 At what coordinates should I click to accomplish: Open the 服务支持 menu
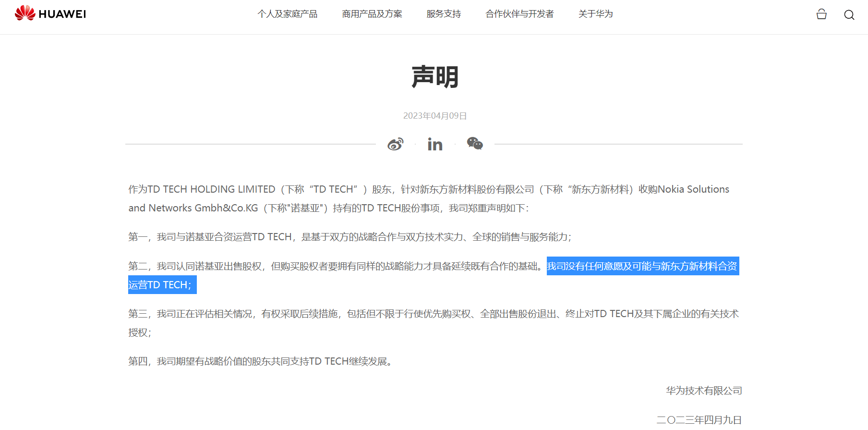[444, 14]
